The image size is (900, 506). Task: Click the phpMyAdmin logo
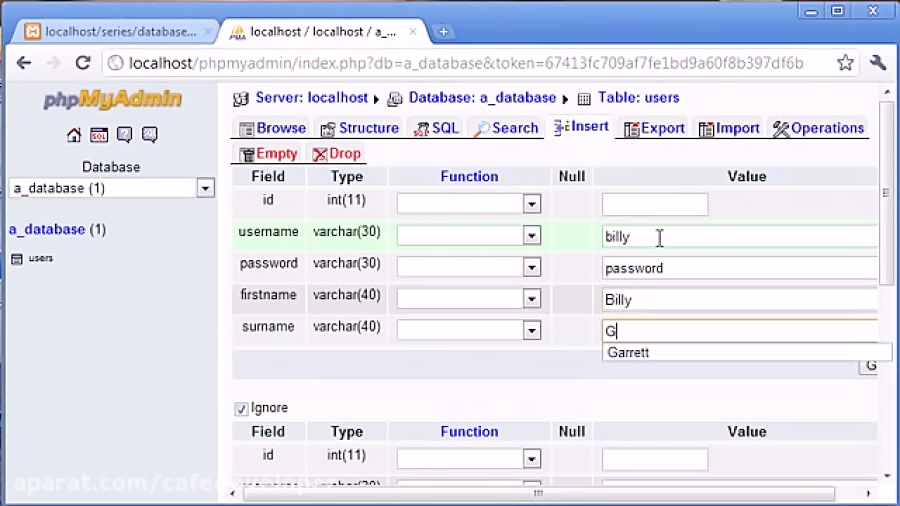point(112,99)
